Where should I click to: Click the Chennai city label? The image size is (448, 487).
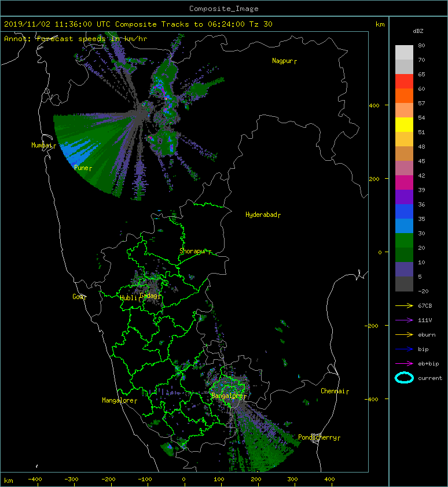coord(333,391)
